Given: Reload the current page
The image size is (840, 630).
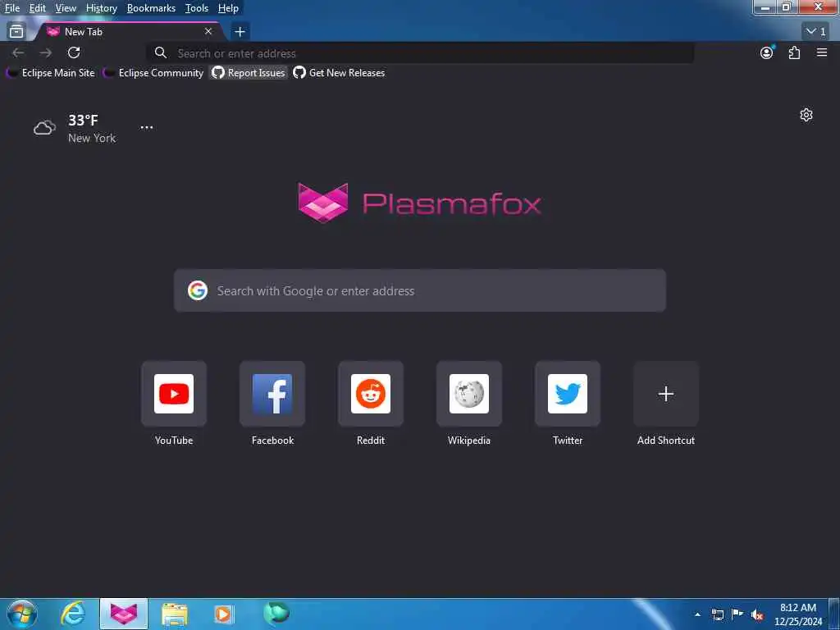Looking at the screenshot, I should point(74,52).
